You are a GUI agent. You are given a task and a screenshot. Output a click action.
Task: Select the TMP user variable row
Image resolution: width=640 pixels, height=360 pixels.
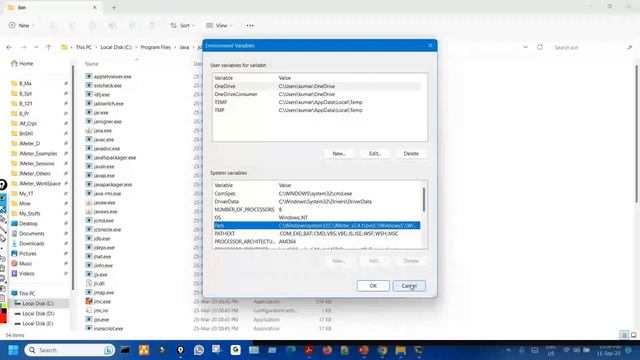click(317, 110)
